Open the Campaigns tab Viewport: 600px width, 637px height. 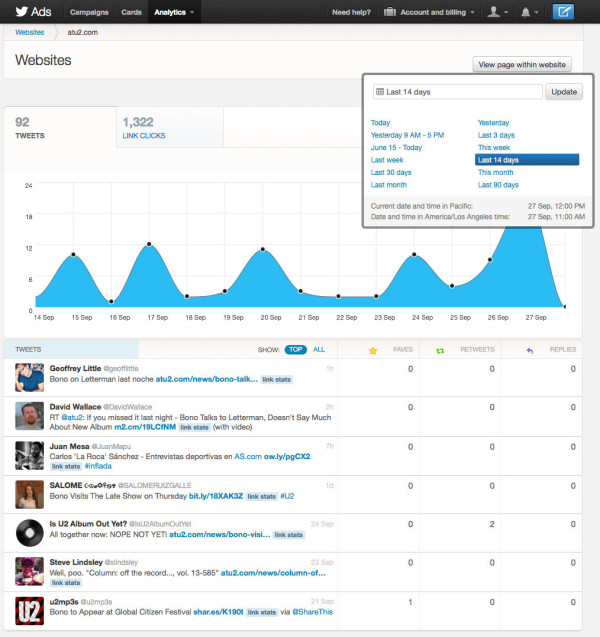pos(89,12)
